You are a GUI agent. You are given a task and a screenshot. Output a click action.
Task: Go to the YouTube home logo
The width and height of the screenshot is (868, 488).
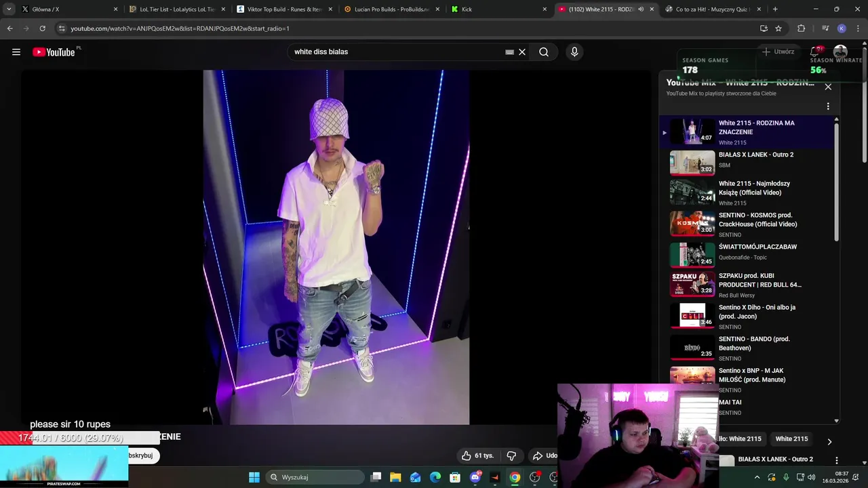pos(54,52)
